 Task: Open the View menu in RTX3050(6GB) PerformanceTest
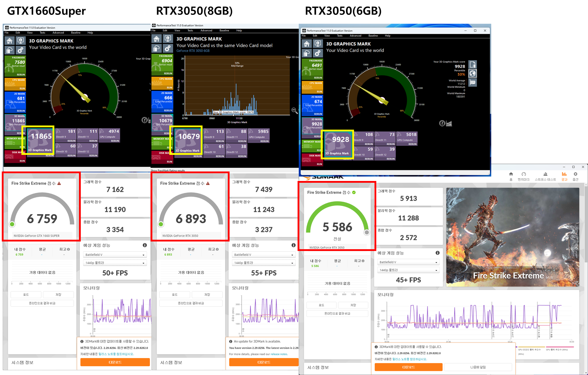[x=327, y=36]
